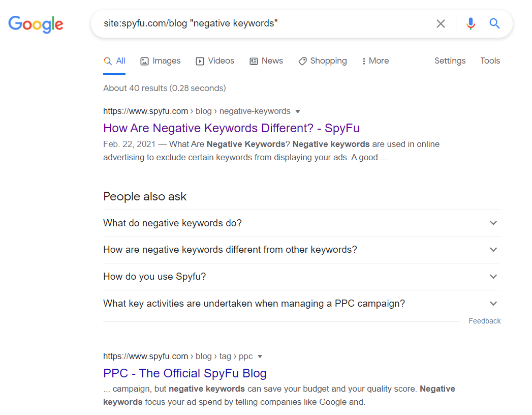
Task: Open the 'PPC - The Official SpyFu Blog' result
Action: [185, 373]
